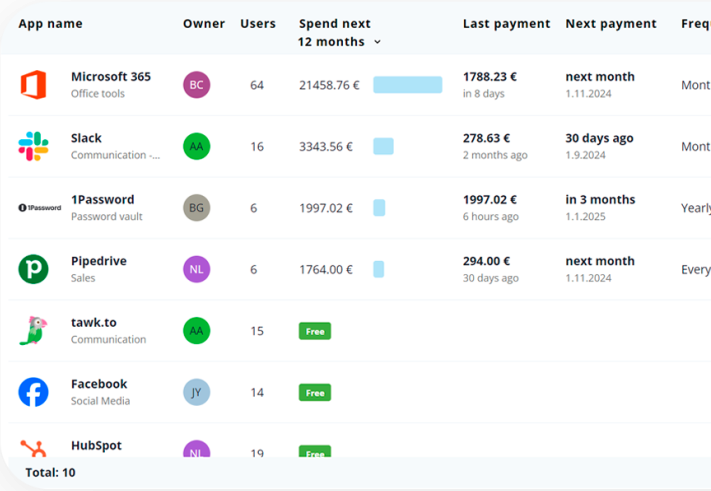Open owner NL avatar for Pipedrive

point(196,269)
